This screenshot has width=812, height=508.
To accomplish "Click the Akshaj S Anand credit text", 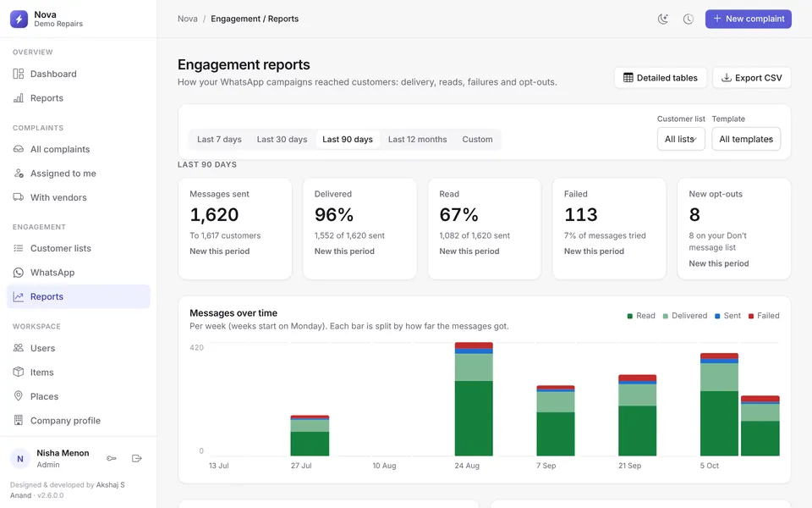I will coord(68,490).
